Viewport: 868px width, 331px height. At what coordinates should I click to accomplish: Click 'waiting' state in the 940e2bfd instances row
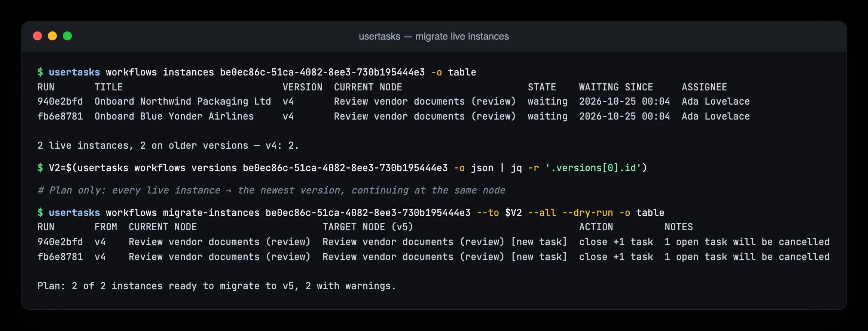547,101
